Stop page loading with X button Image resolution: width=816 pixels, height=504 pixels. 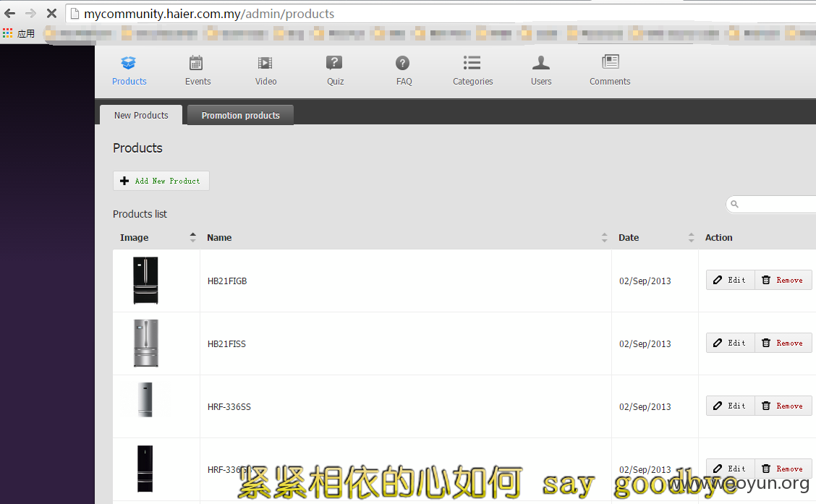[x=51, y=14]
